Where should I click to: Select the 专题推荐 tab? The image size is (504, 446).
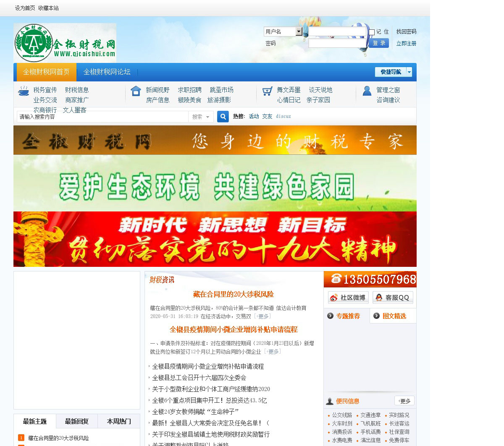(x=347, y=316)
